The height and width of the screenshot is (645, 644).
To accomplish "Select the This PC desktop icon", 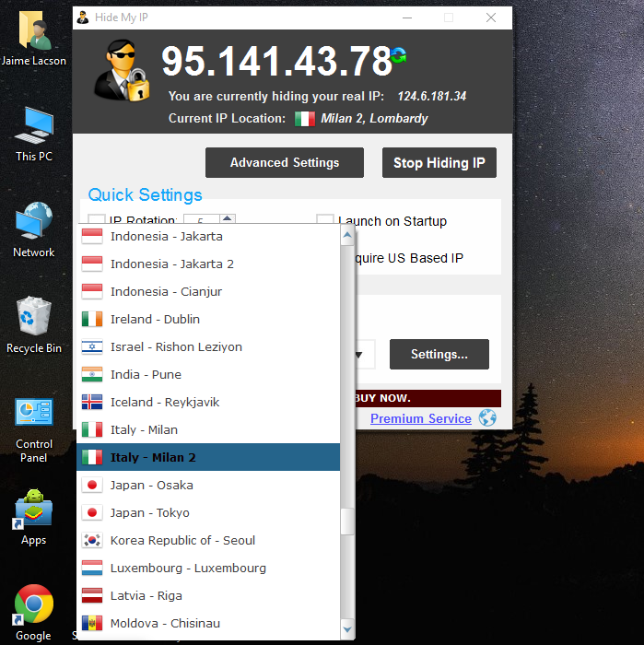I will 34,135.
